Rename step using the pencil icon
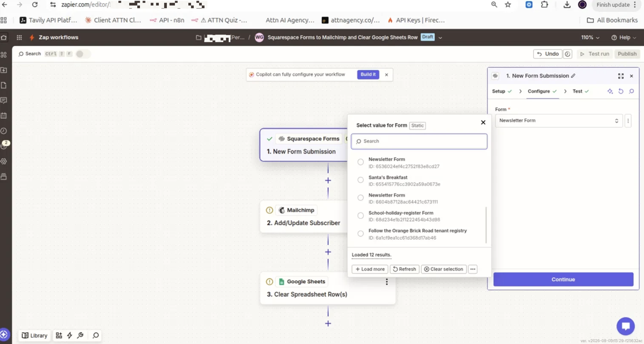The height and width of the screenshot is (344, 644). [574, 76]
